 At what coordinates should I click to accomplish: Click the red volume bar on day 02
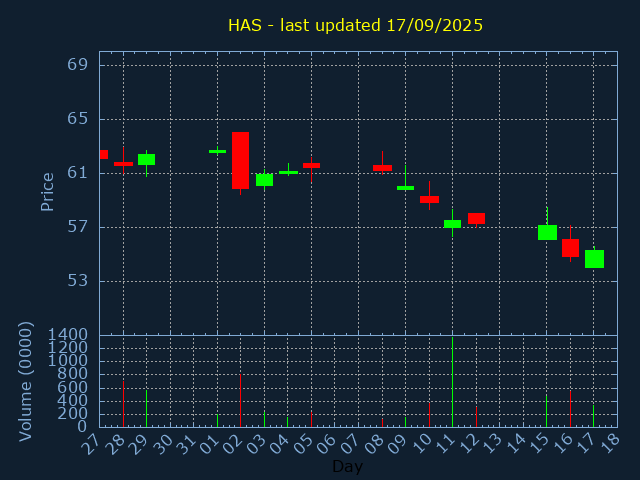pos(240,400)
